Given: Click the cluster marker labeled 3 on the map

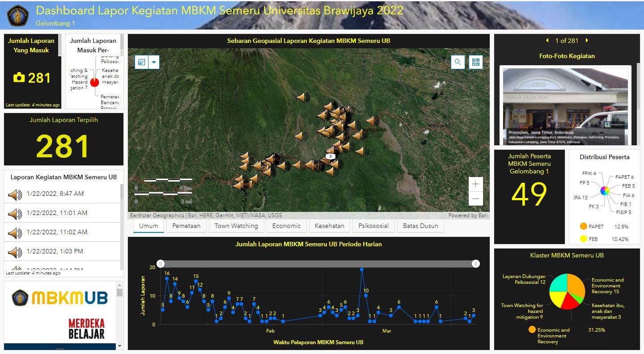Looking at the screenshot, I should coord(330,156).
